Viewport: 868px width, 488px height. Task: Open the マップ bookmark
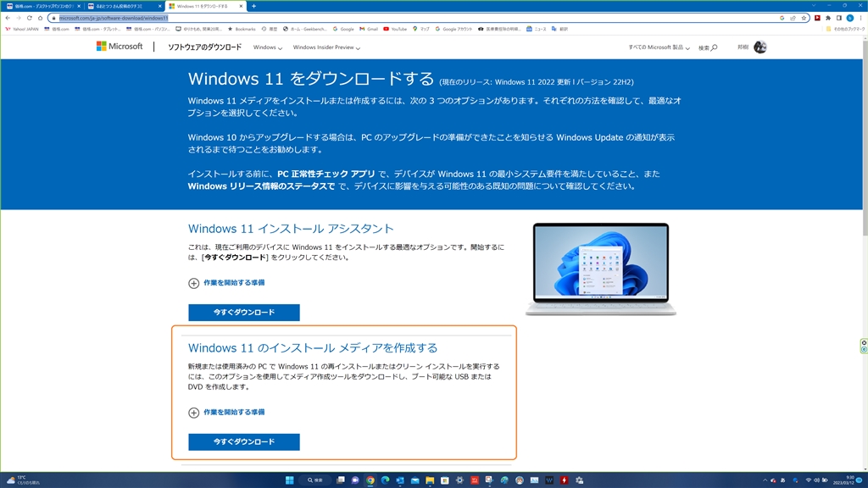(x=420, y=29)
